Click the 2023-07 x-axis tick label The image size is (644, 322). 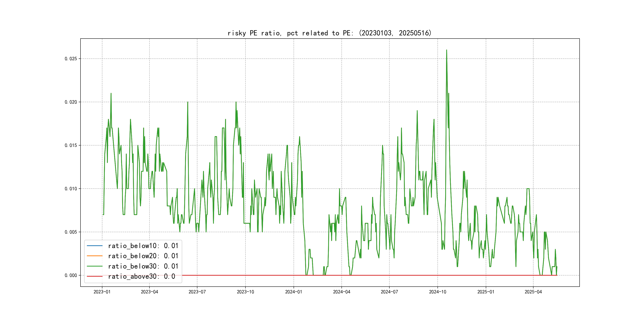pyautogui.click(x=197, y=292)
